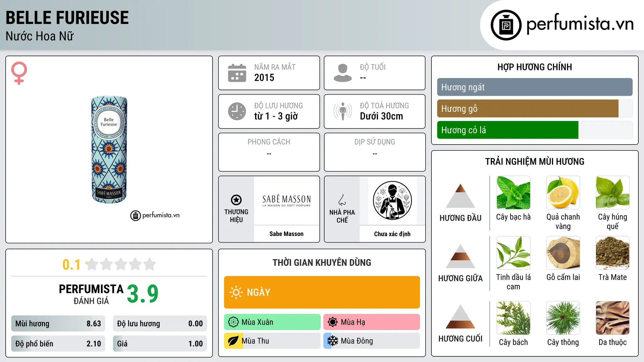Select the Cây bách cypress image
Image resolution: width=644 pixels, height=362 pixels.
513,318
